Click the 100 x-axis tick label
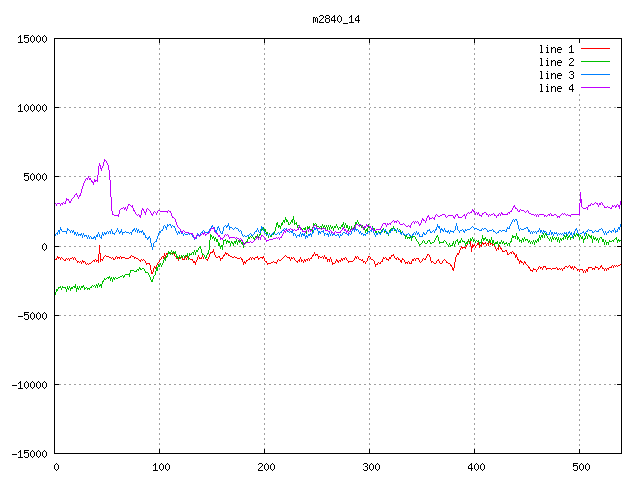 (160, 467)
